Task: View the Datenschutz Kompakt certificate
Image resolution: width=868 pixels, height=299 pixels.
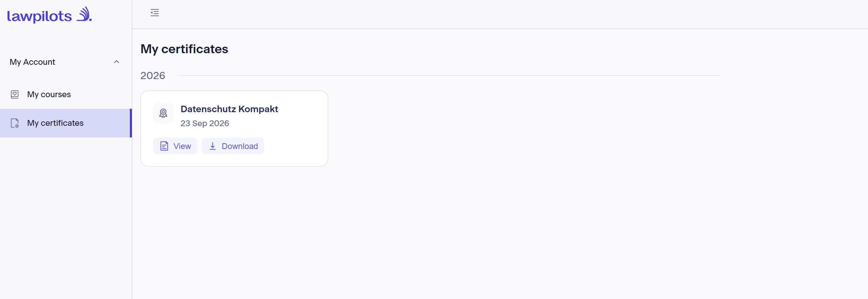Action: pyautogui.click(x=175, y=146)
